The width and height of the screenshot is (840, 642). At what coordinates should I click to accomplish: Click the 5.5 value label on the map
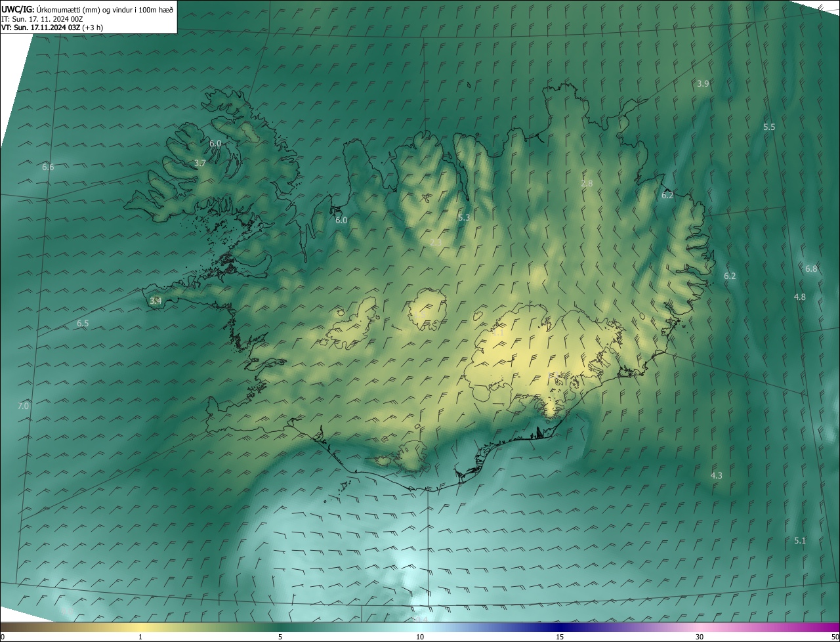point(769,127)
